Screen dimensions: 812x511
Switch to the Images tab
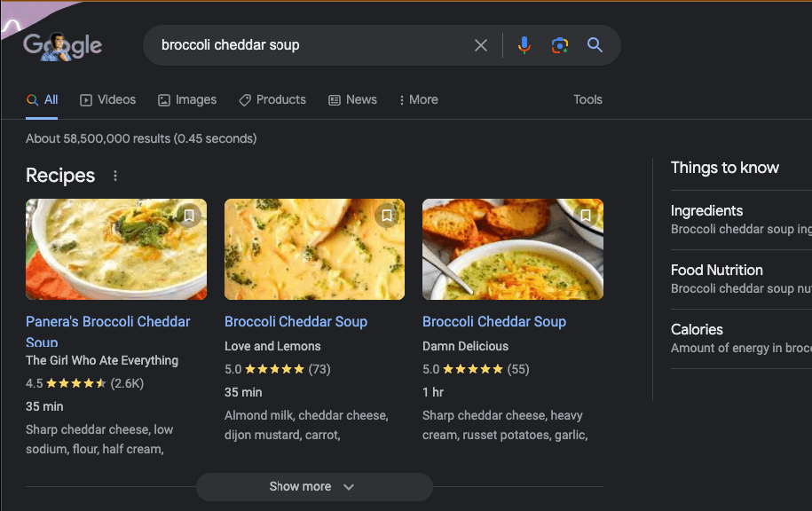coord(187,100)
